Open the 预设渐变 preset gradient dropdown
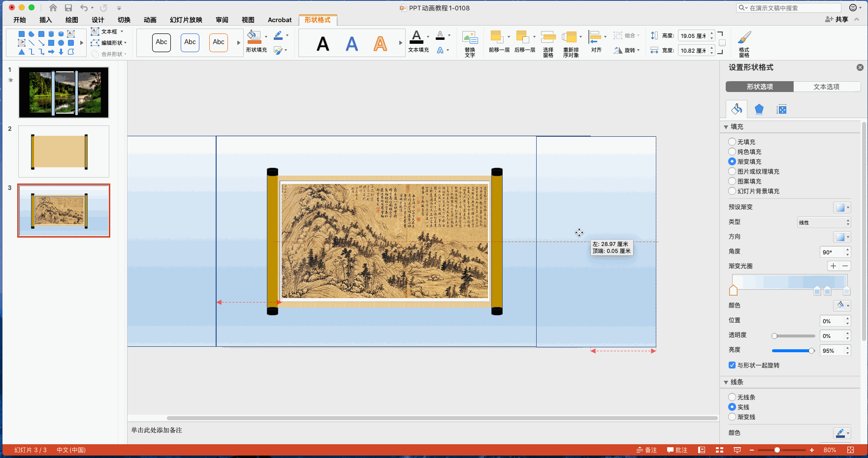868x458 pixels. (842, 207)
